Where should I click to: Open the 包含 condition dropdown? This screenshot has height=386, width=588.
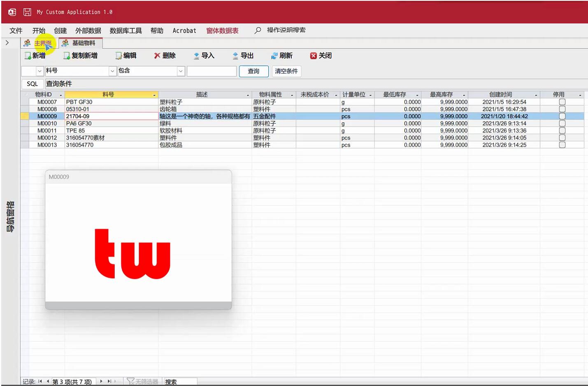point(181,71)
